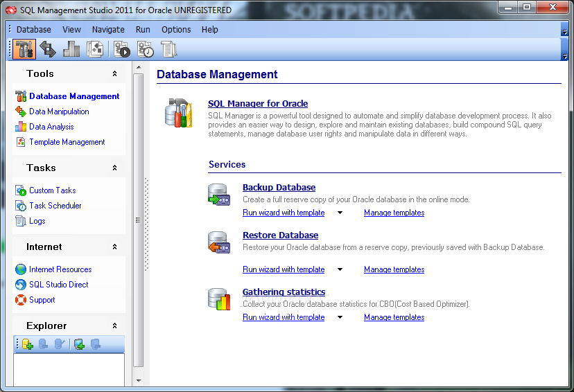Collapse the Tasks panel section
This screenshot has width=574, height=392.
(x=114, y=168)
